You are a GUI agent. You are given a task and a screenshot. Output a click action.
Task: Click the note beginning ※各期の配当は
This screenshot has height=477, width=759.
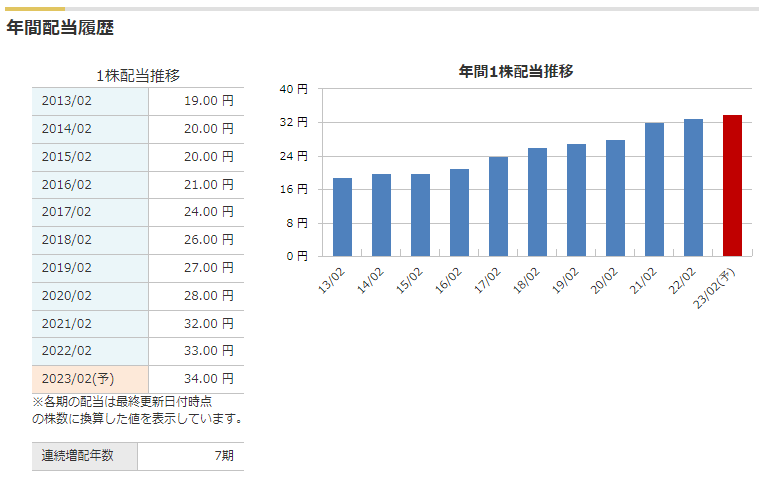coord(137,410)
